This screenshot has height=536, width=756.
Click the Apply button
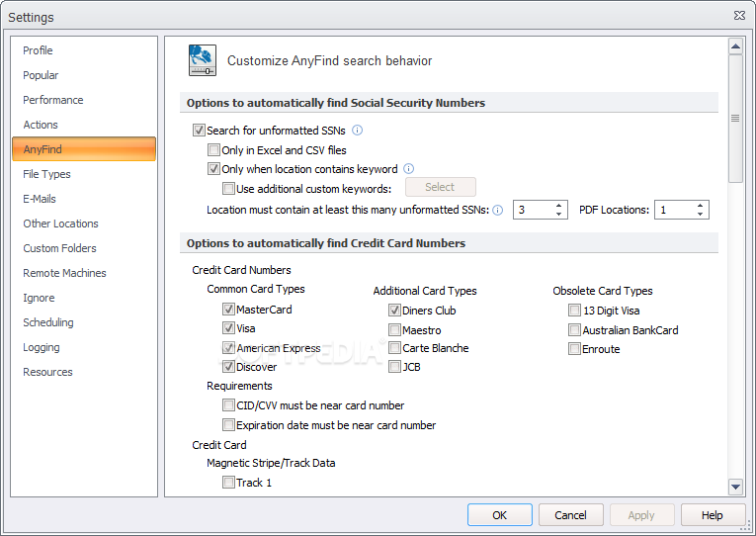pos(641,515)
